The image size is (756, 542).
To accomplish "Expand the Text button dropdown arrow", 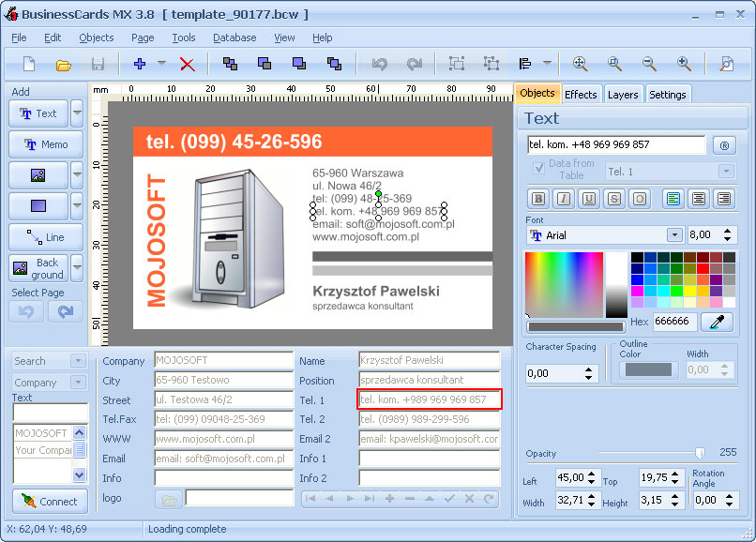I will (x=77, y=113).
